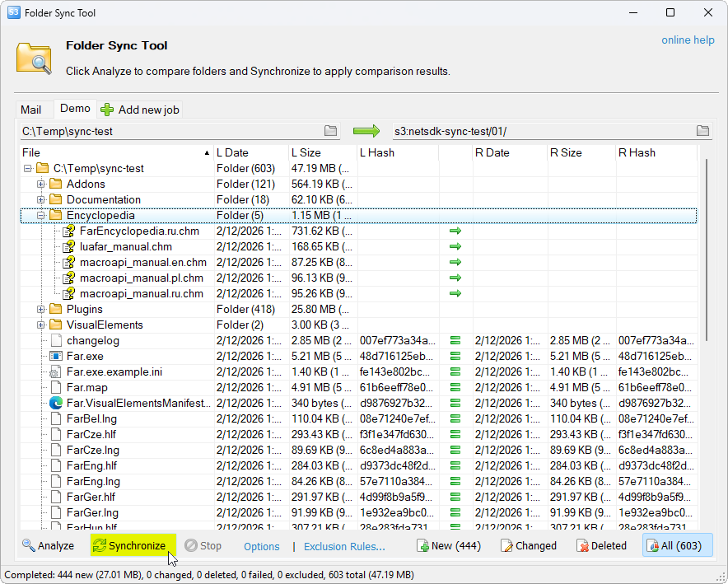Click the upload arrow for macroapi_manual.en.chm
The width and height of the screenshot is (728, 584).
pos(455,262)
